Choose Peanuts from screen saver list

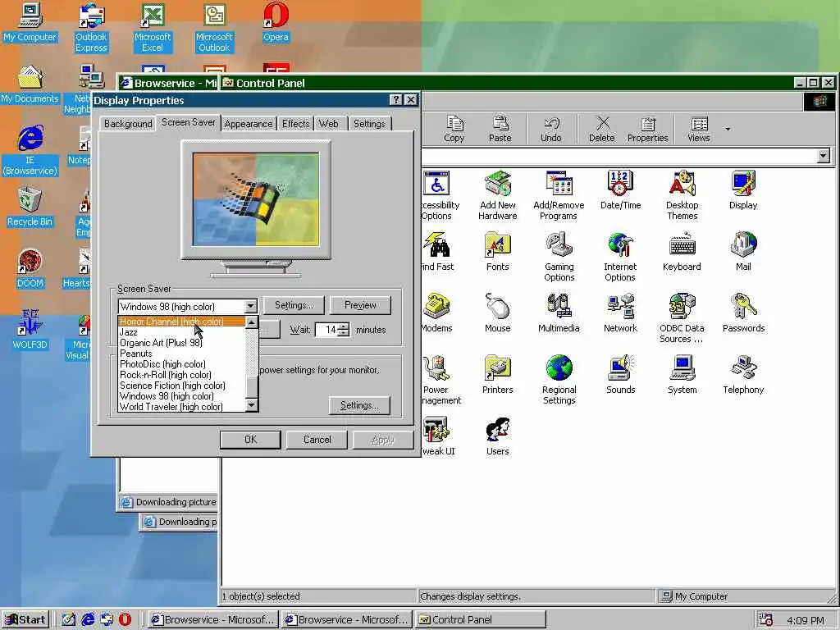(x=181, y=354)
